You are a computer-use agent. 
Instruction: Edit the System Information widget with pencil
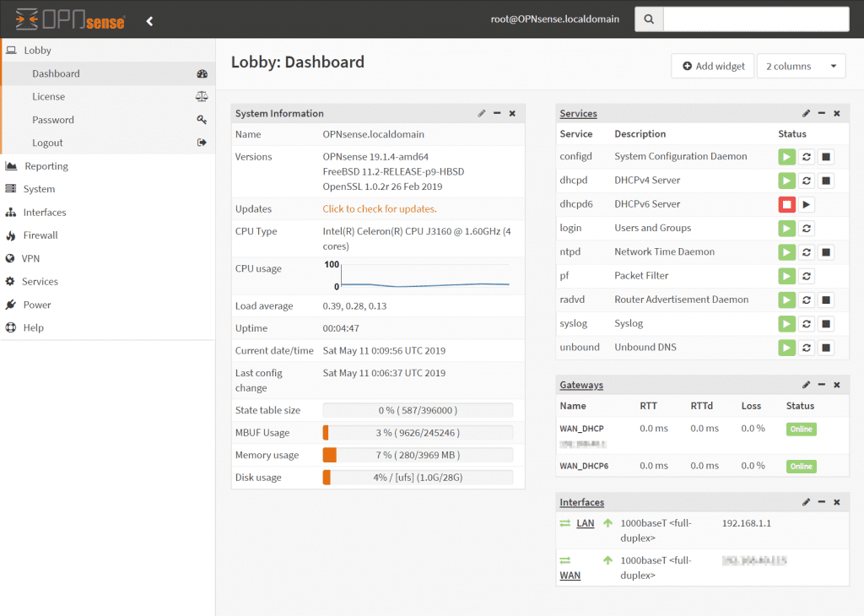tap(482, 113)
